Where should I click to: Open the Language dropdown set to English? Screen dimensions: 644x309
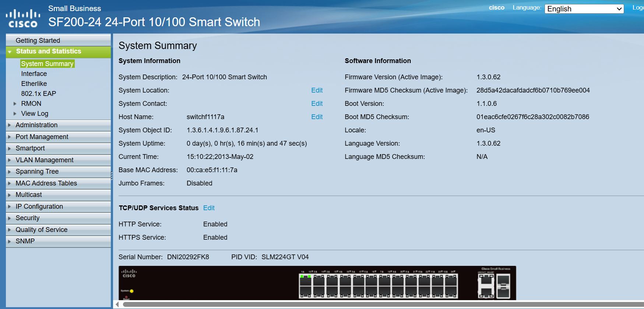(x=584, y=9)
